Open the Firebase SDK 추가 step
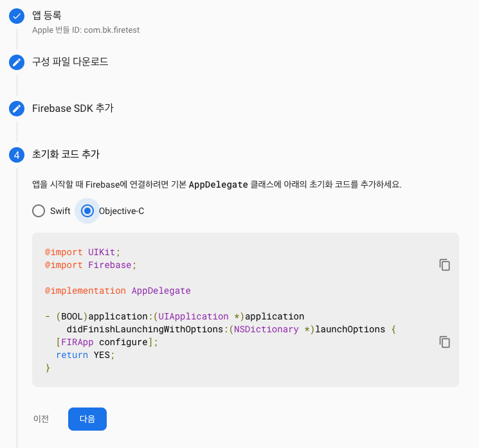 [73, 109]
